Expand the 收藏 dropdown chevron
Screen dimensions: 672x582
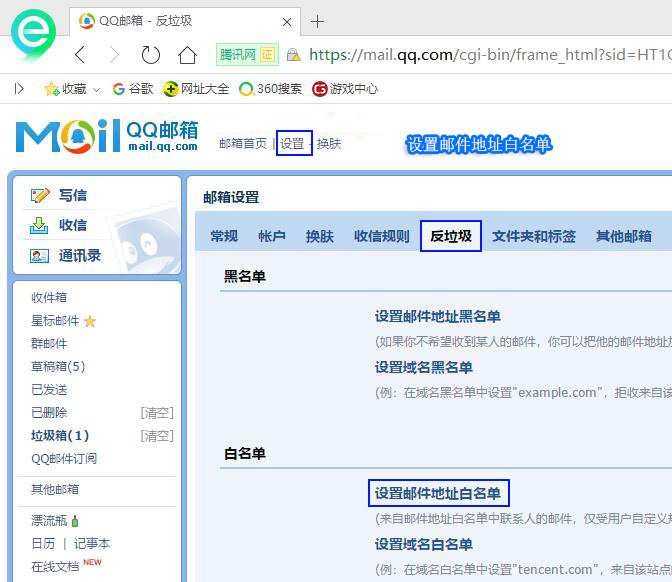pos(97,90)
